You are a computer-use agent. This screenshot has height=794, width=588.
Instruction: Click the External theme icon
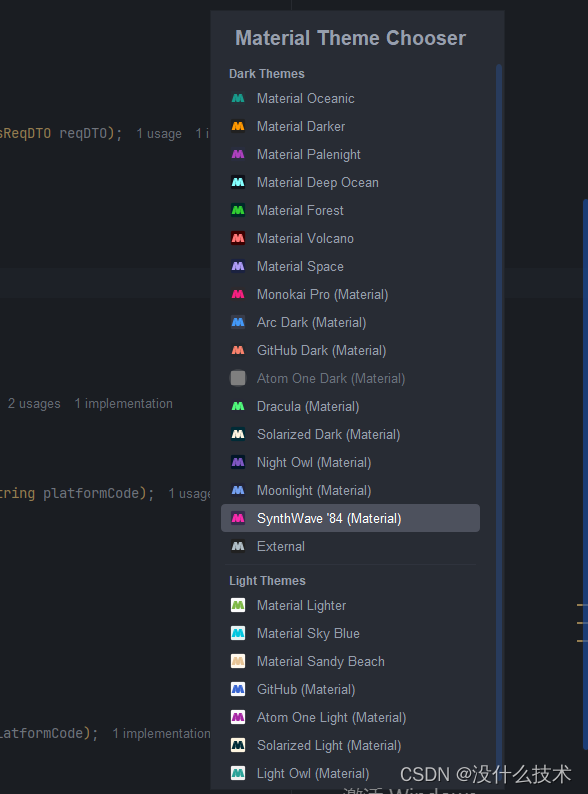[x=238, y=546]
